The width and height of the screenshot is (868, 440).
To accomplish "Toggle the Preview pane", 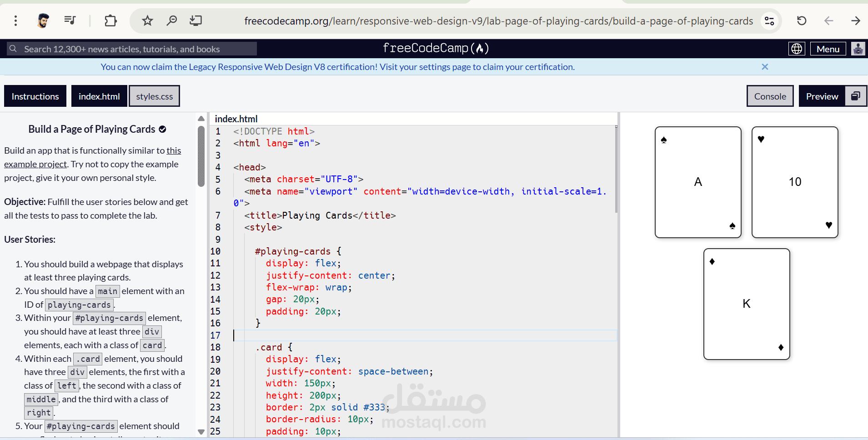I will [822, 96].
